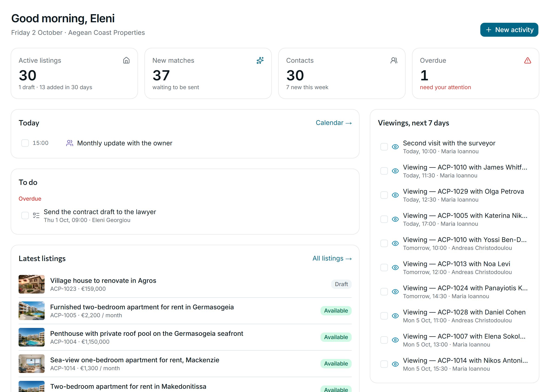Click the eye icon for ACP-1014 with Nikos Antoni...
Image resolution: width=550 pixels, height=392 pixels.
pyautogui.click(x=395, y=364)
